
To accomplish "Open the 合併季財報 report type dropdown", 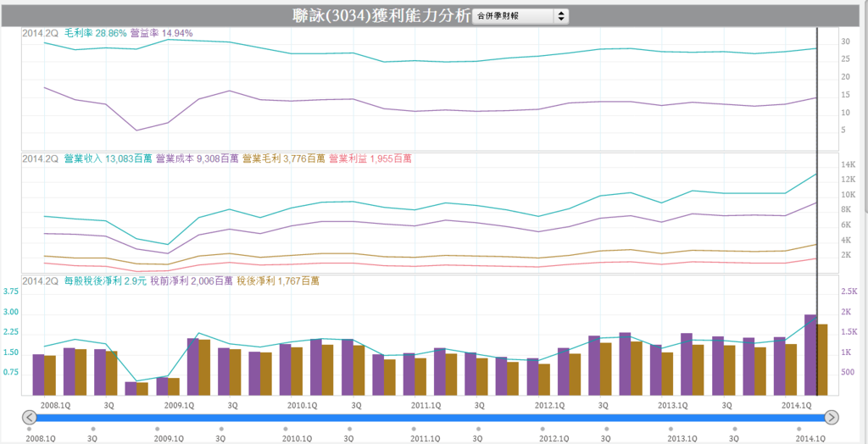I will point(520,16).
